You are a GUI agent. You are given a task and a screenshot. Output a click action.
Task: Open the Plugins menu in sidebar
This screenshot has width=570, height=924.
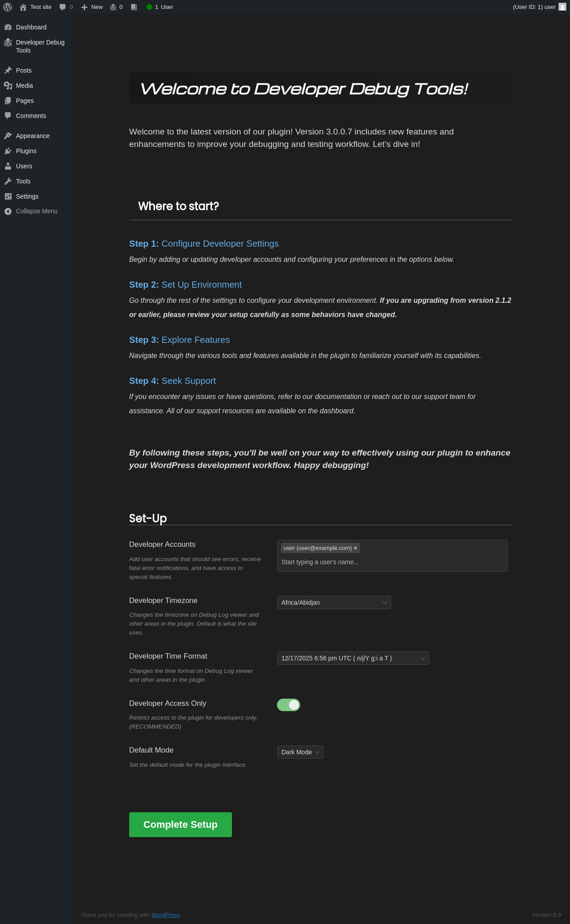tap(26, 151)
